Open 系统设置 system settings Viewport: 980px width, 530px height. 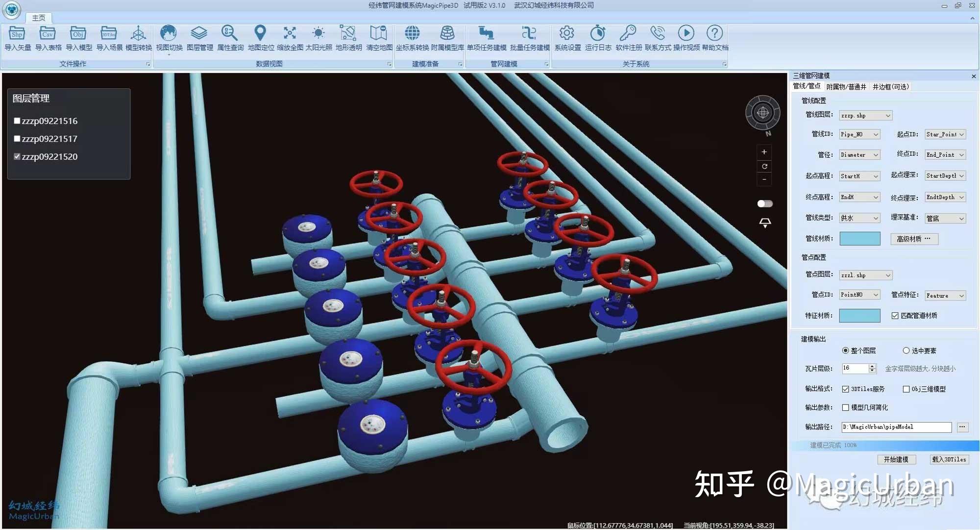566,39
